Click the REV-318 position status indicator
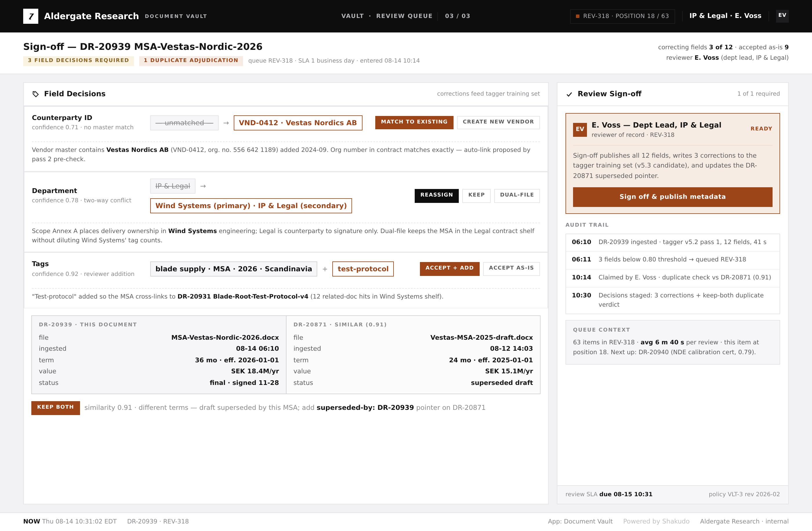 (x=622, y=16)
